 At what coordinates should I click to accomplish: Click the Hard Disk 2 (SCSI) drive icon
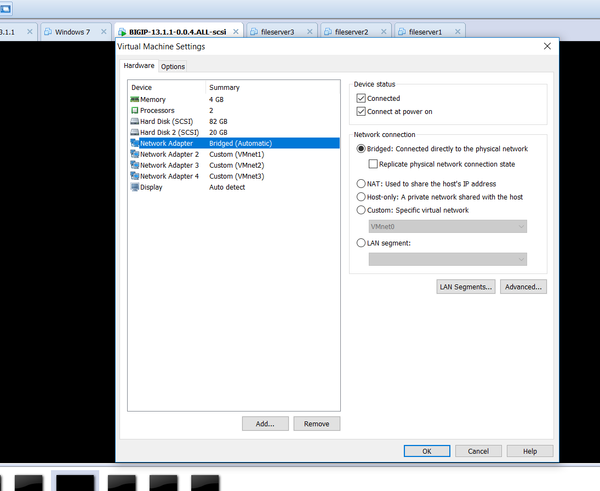(x=134, y=132)
